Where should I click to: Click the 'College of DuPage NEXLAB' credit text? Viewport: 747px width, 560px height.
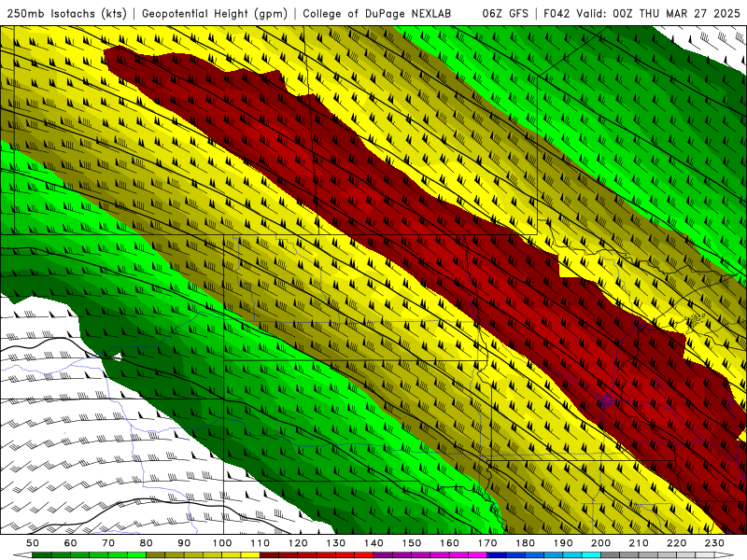[x=377, y=14]
